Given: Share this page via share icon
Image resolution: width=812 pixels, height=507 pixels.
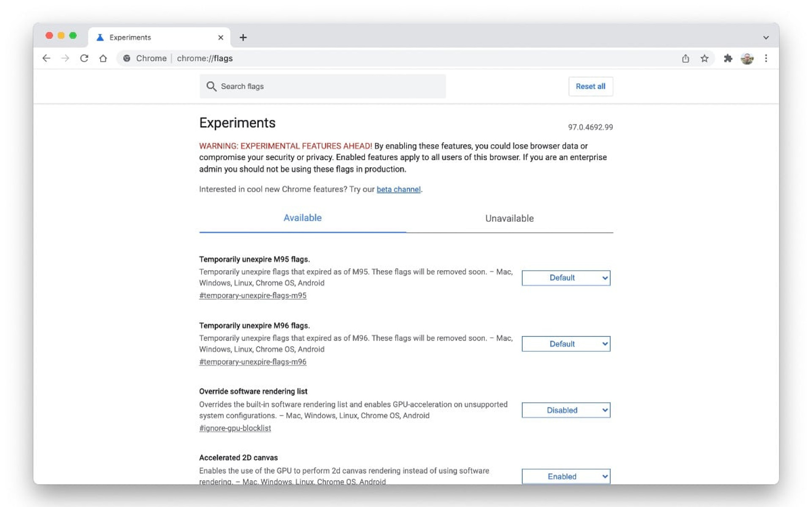Looking at the screenshot, I should [x=686, y=58].
